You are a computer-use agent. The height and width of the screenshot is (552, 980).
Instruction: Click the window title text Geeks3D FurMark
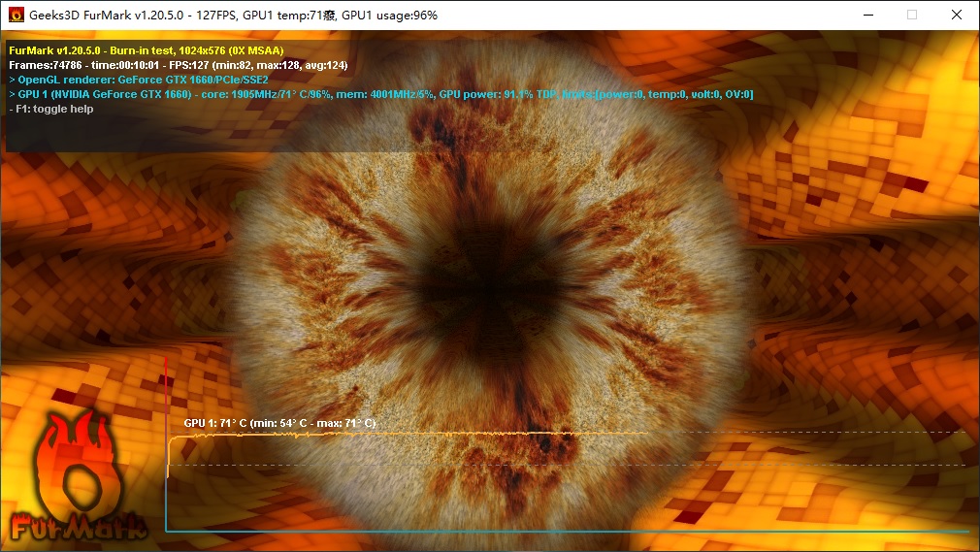click(x=233, y=15)
